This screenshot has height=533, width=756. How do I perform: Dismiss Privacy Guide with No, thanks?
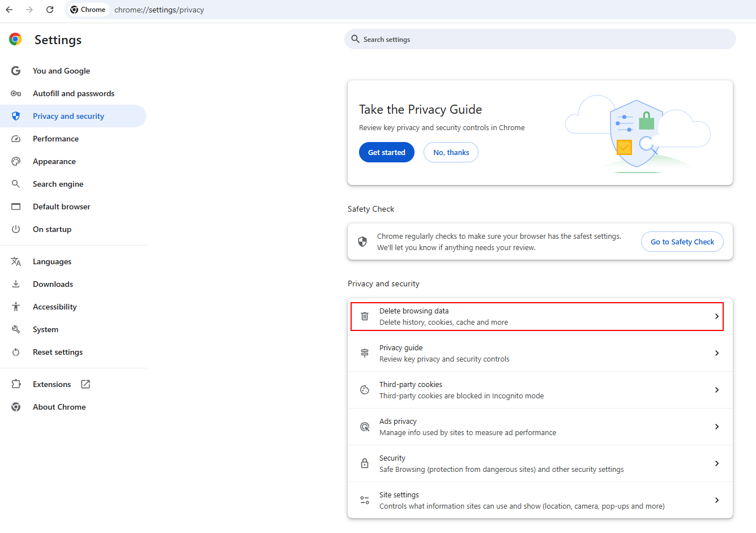pos(451,152)
